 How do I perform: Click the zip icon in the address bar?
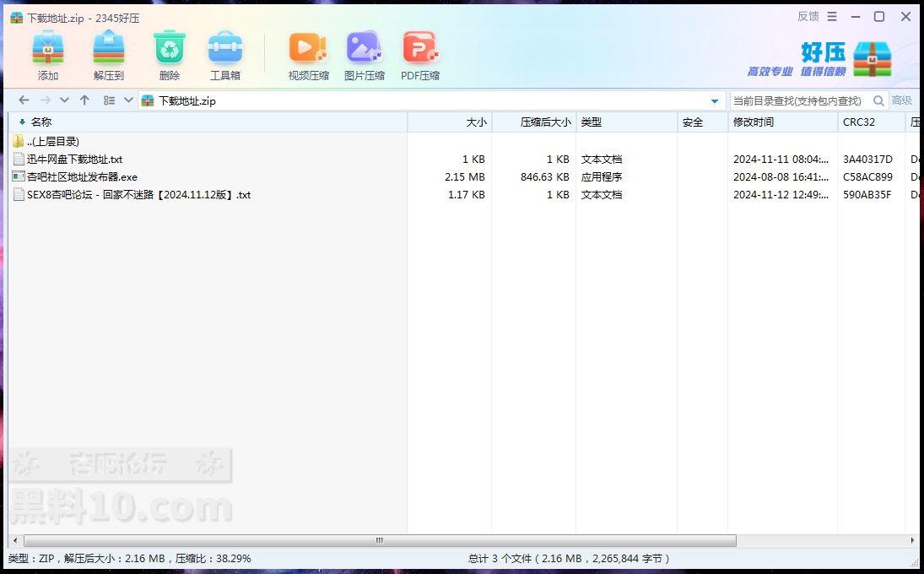tap(148, 100)
